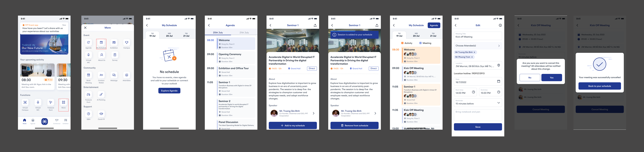Open the Exhibition icon in More menu
Viewport: 644px width, 152px height.
(114, 43)
